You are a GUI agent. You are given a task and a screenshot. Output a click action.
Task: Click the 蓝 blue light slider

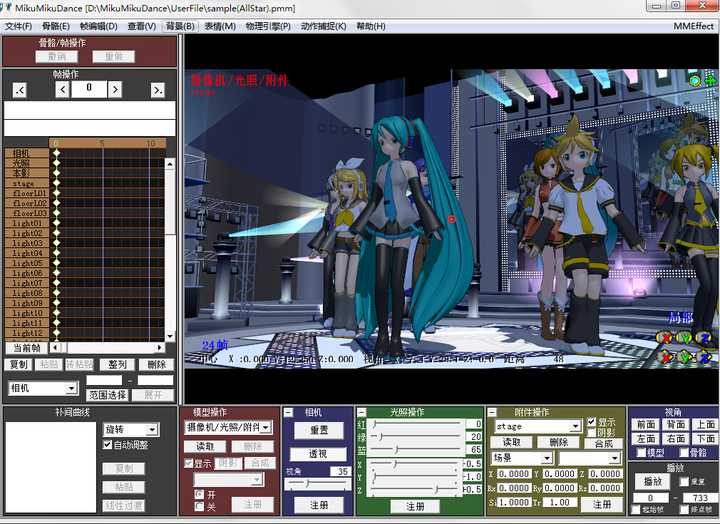point(416,448)
